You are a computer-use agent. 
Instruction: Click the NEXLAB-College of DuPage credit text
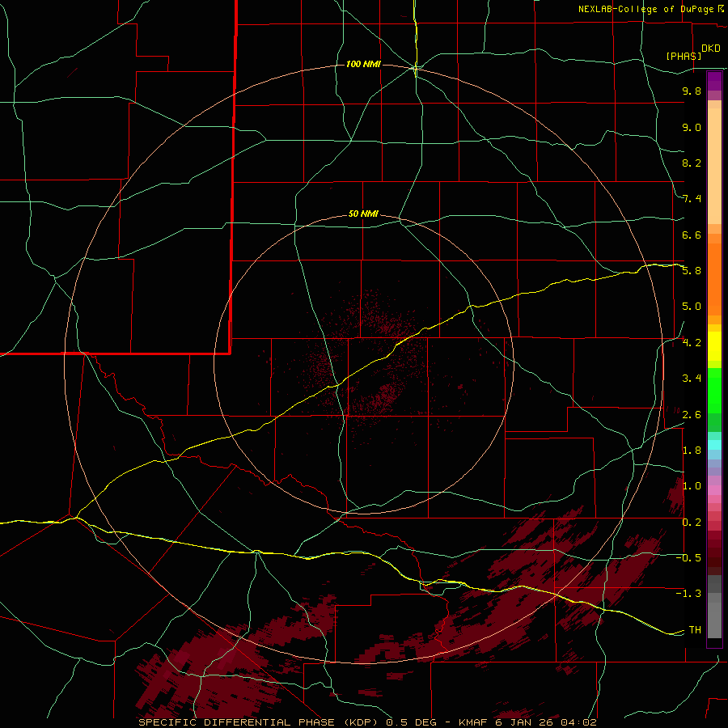[x=647, y=9]
